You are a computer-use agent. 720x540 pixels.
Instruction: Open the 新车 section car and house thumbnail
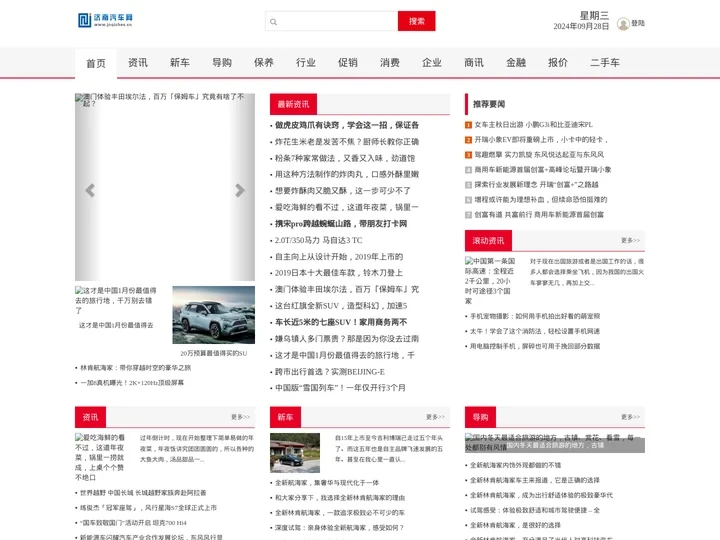pyautogui.click(x=295, y=453)
